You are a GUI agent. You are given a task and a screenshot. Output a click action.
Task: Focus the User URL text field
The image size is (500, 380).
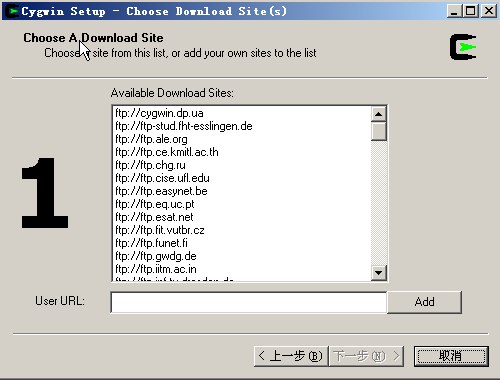(x=249, y=302)
